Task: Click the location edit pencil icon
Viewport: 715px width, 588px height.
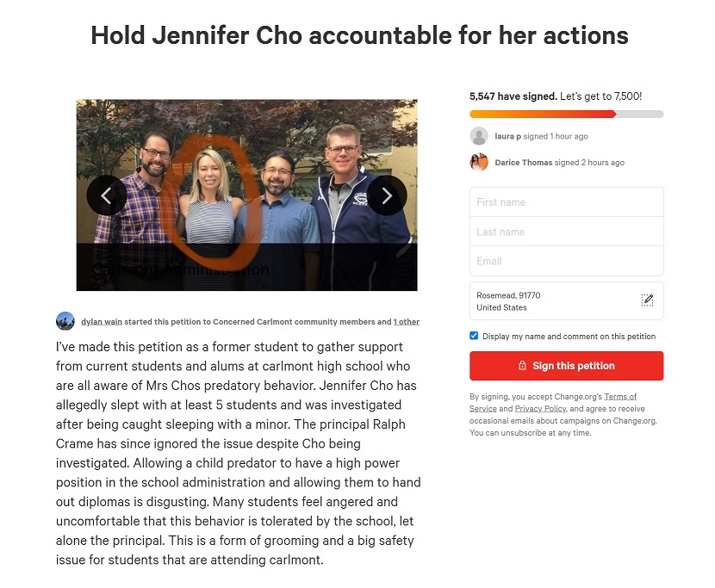Action: pyautogui.click(x=647, y=300)
